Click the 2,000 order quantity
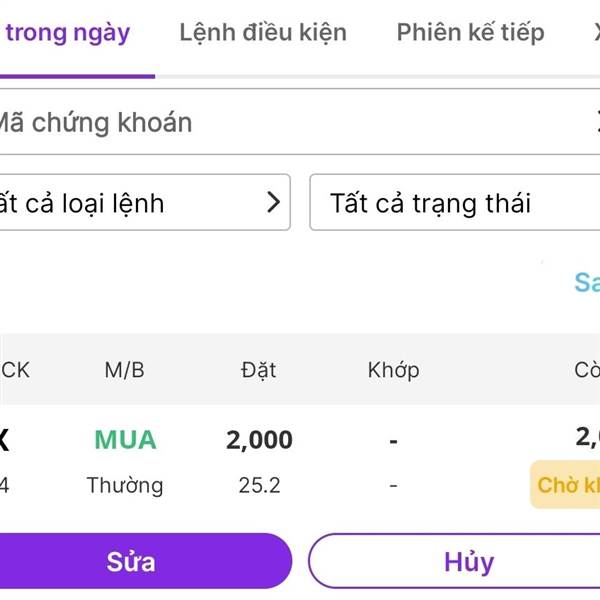This screenshot has height=600, width=600. 259,440
